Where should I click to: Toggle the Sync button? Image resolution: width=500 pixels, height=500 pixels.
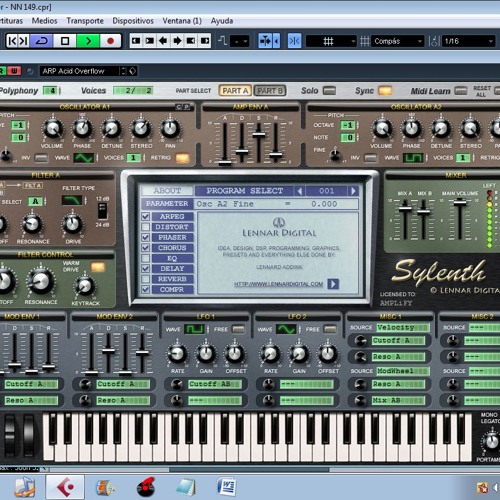pos(385,91)
